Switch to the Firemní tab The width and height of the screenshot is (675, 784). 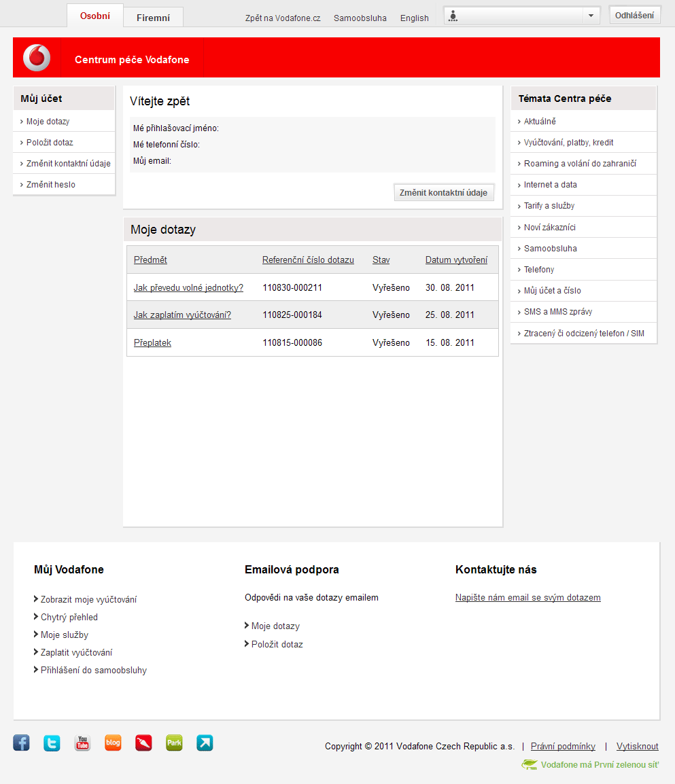pyautogui.click(x=153, y=18)
